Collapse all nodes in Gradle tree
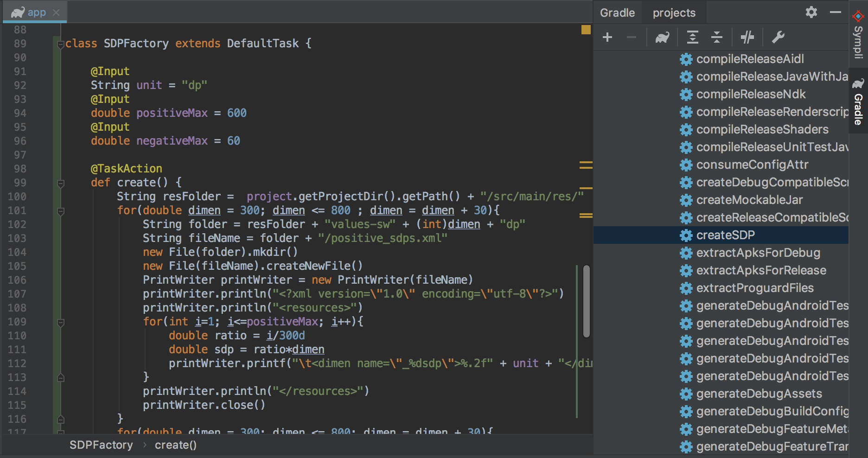The image size is (868, 458). click(717, 37)
